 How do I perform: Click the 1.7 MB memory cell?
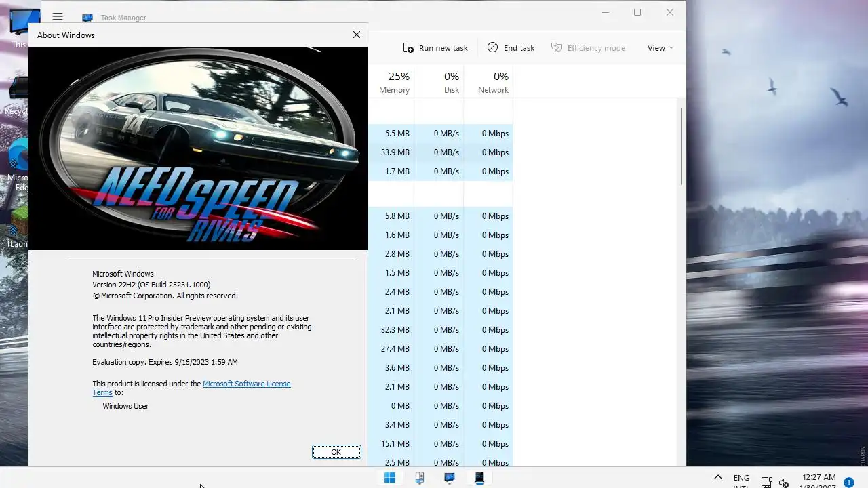(x=391, y=171)
